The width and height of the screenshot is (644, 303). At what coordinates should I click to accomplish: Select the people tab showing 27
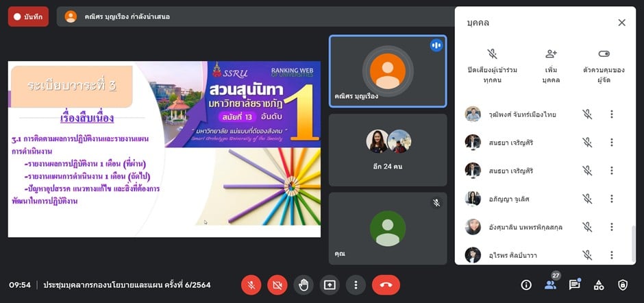click(550, 284)
